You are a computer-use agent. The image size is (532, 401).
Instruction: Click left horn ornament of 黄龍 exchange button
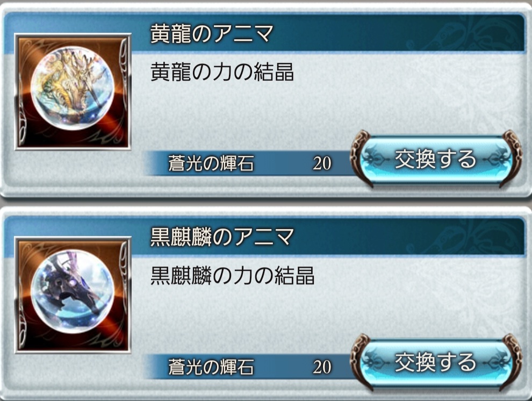pos(361,159)
